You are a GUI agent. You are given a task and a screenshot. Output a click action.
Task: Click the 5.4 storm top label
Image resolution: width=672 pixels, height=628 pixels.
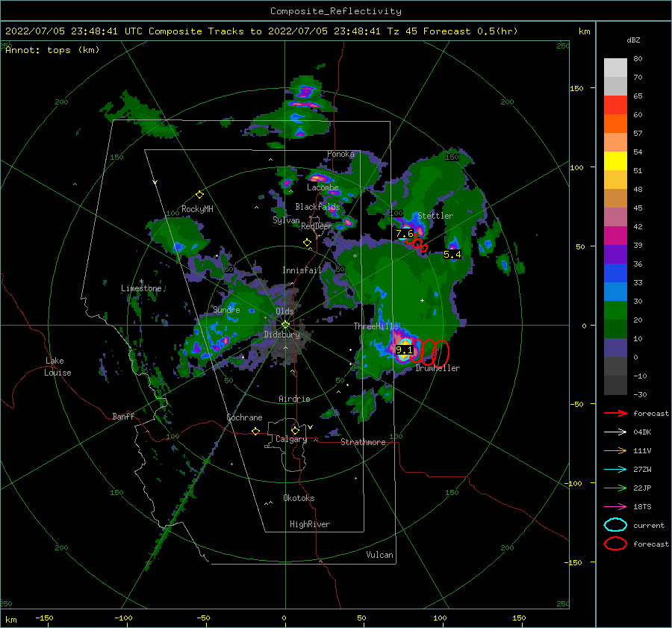[452, 255]
